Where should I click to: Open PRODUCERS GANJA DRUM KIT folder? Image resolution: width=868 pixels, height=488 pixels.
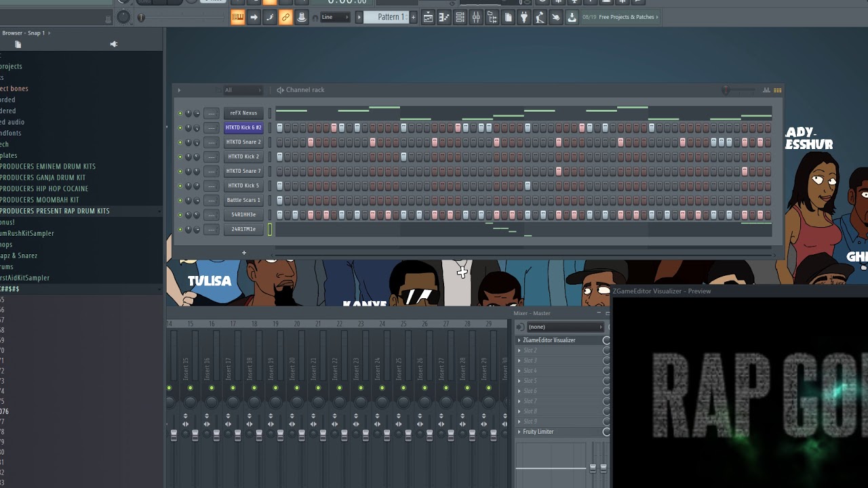[43, 178]
